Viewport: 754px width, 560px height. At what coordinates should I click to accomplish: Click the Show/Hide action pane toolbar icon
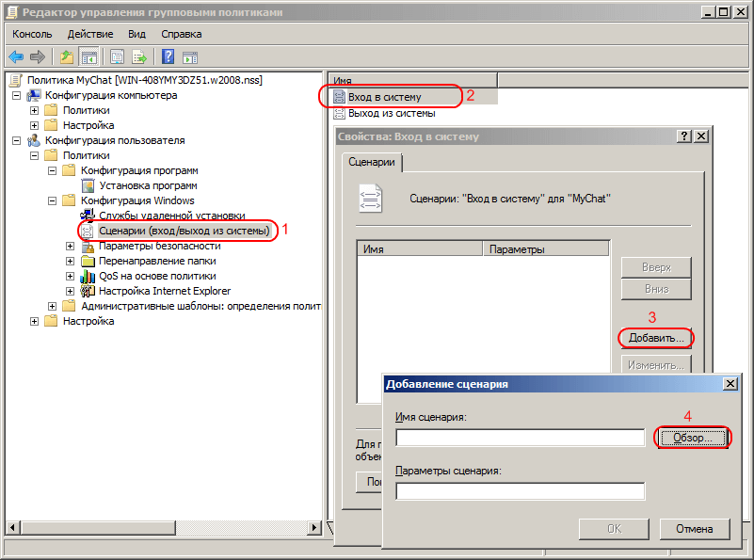[x=190, y=56]
